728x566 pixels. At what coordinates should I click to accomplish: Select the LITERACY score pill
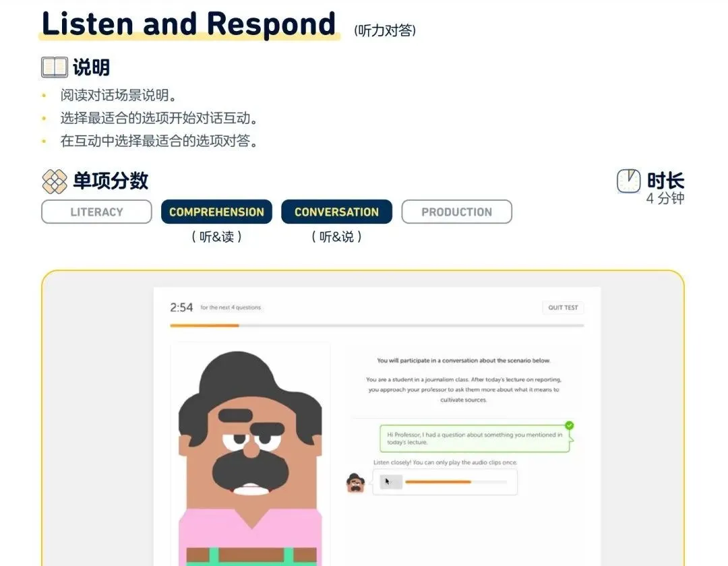coord(96,212)
